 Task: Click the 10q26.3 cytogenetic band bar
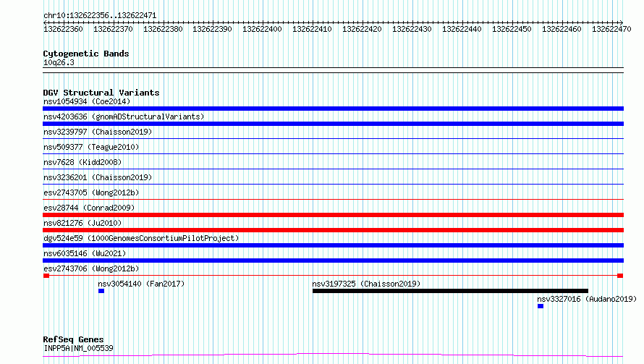pyautogui.click(x=333, y=70)
